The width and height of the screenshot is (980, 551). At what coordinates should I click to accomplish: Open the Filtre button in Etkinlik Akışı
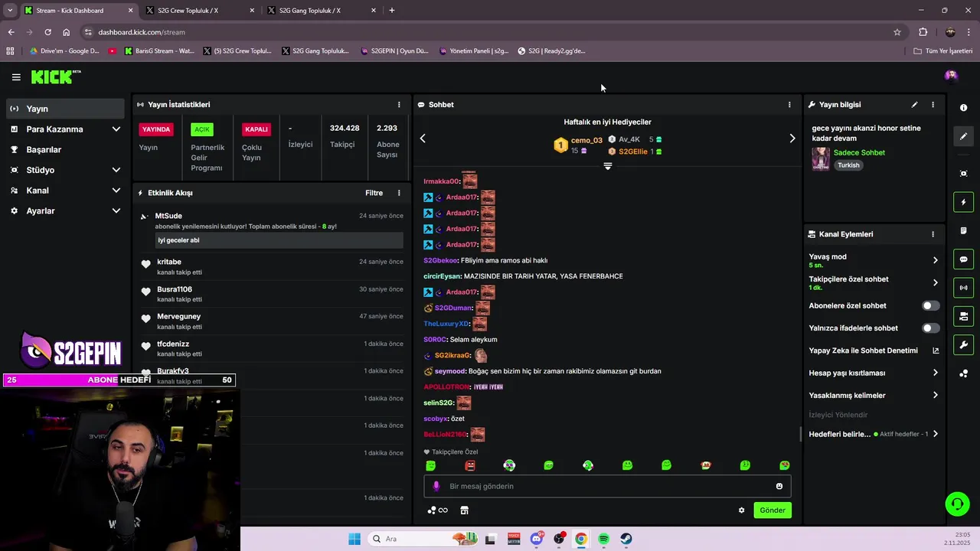tap(374, 193)
